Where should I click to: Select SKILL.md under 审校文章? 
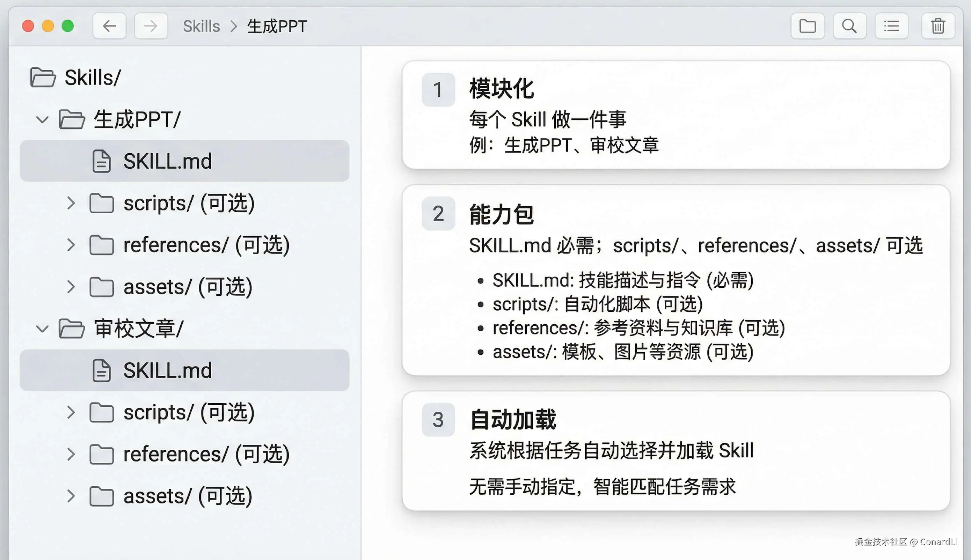coord(167,370)
